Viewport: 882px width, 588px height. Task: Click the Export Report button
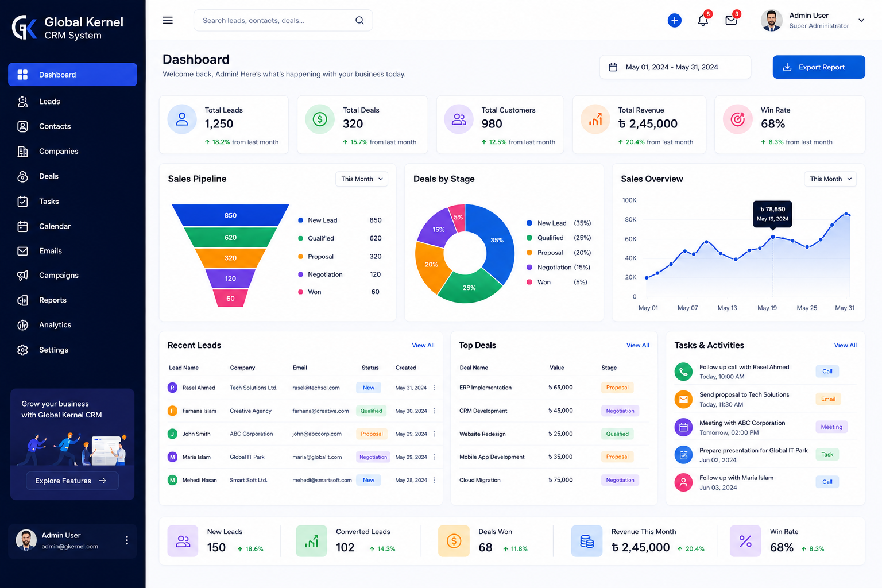click(x=819, y=67)
